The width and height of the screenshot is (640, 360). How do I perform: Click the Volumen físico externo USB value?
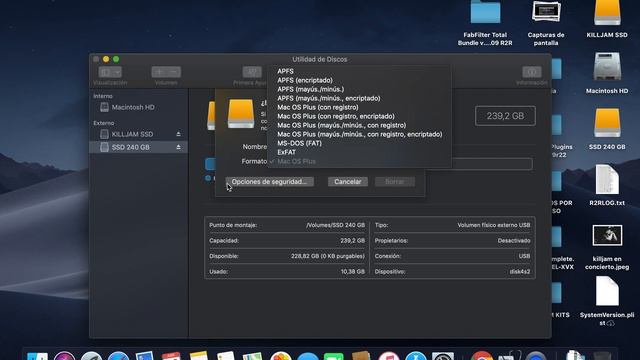pos(494,225)
